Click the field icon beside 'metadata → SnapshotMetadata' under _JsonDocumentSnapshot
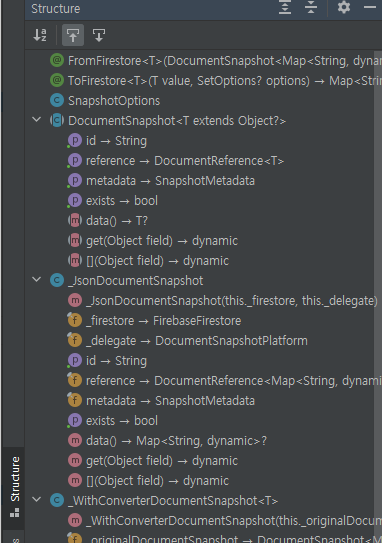This screenshot has height=543, width=382. coord(74,400)
